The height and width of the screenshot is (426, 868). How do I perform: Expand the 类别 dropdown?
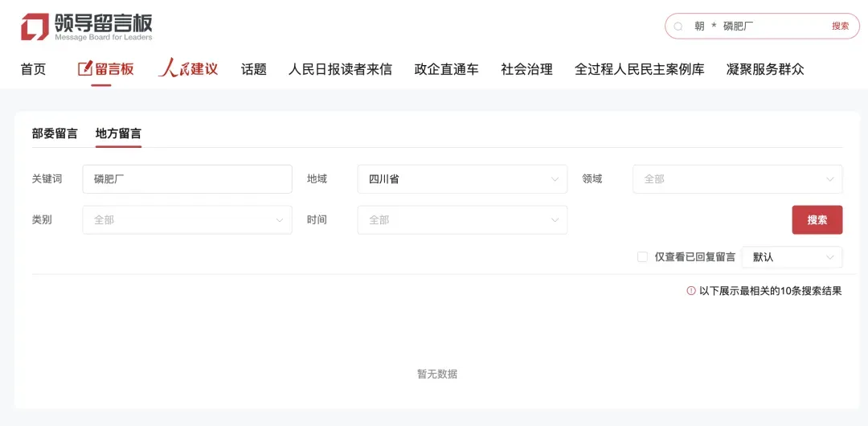coord(187,219)
